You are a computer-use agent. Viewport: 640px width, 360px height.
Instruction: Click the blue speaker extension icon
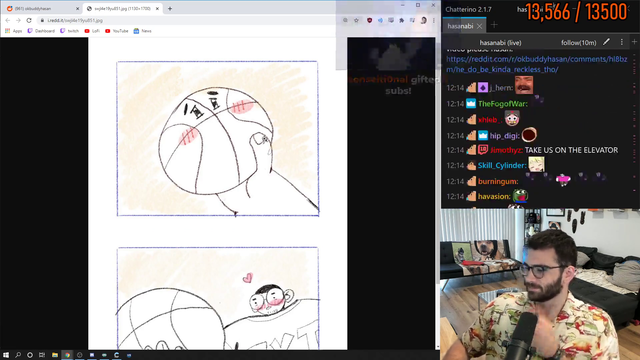380,20
